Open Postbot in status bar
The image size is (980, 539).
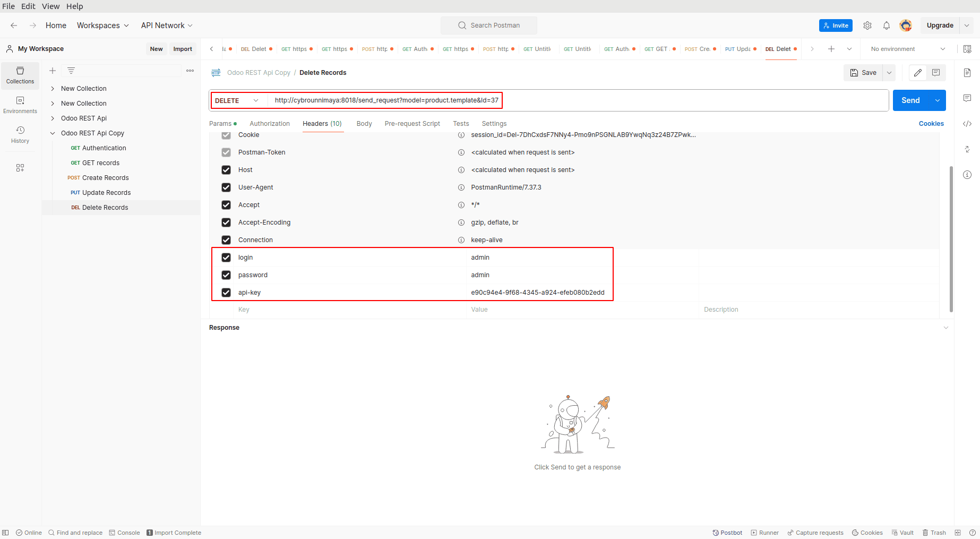tap(727, 533)
